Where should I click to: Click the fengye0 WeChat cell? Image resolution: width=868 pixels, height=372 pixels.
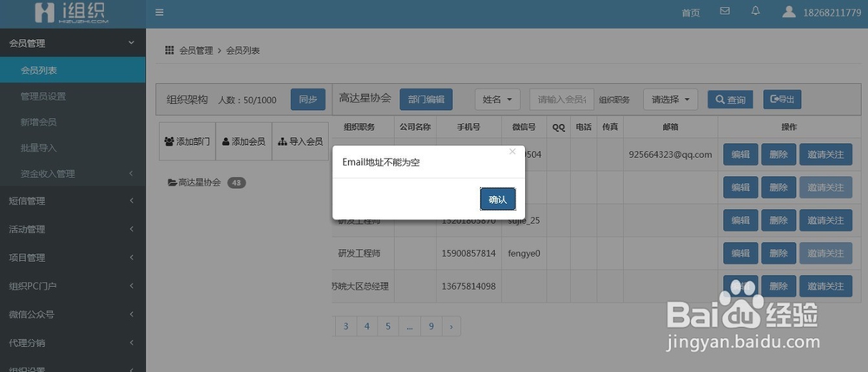523,253
